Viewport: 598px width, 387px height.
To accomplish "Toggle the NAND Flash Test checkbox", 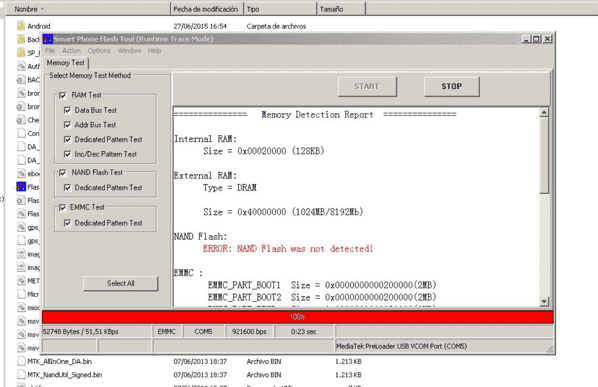I will [x=63, y=173].
